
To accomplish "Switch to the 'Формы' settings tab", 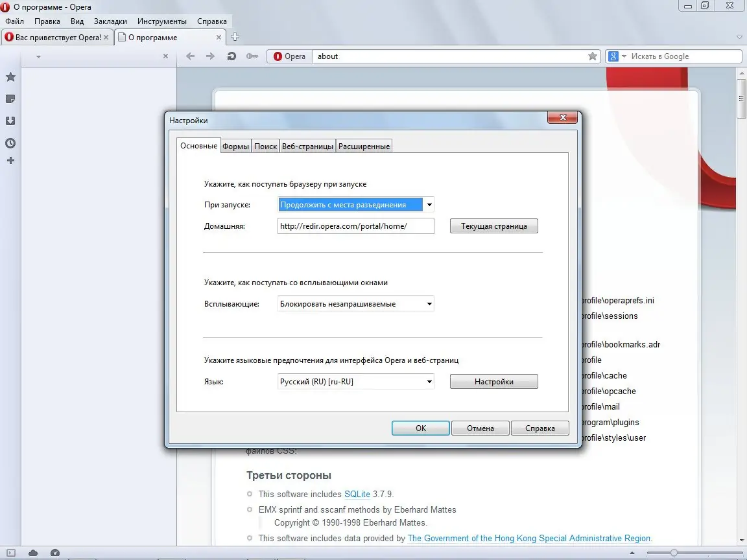I will pos(235,146).
